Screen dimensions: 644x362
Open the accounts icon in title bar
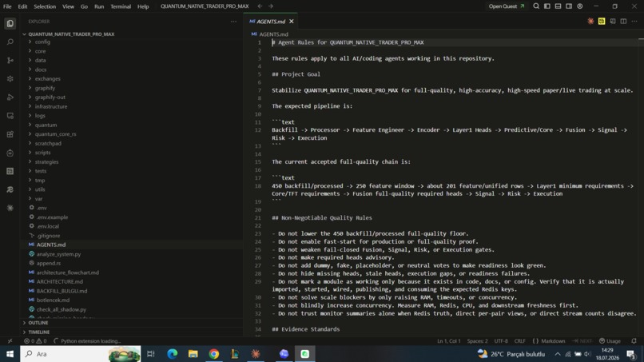point(579,6)
